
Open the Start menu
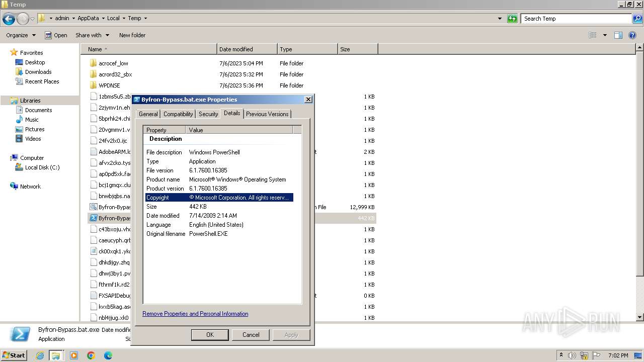(14, 355)
